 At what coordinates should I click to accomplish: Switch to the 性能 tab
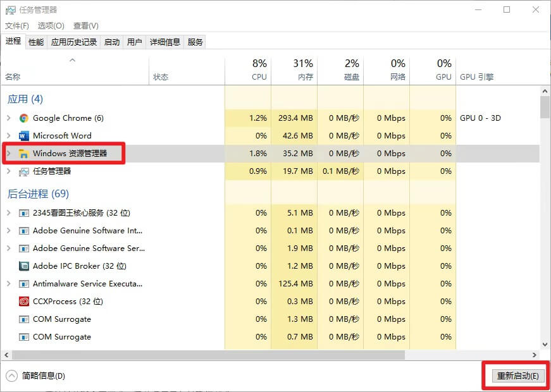tap(36, 42)
